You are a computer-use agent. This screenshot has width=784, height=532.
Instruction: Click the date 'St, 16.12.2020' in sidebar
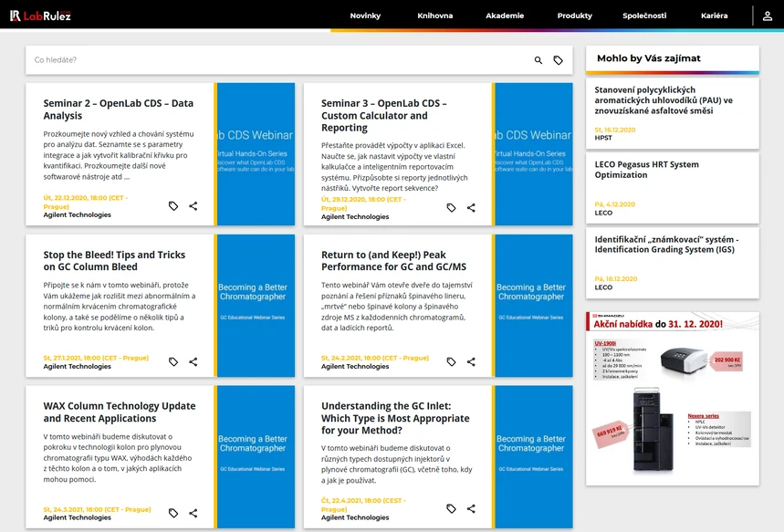click(x=615, y=130)
